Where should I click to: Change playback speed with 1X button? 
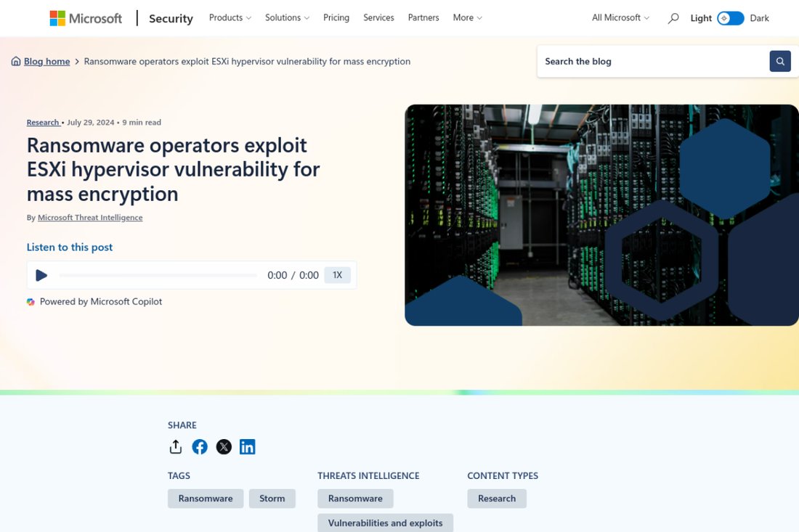coord(337,275)
